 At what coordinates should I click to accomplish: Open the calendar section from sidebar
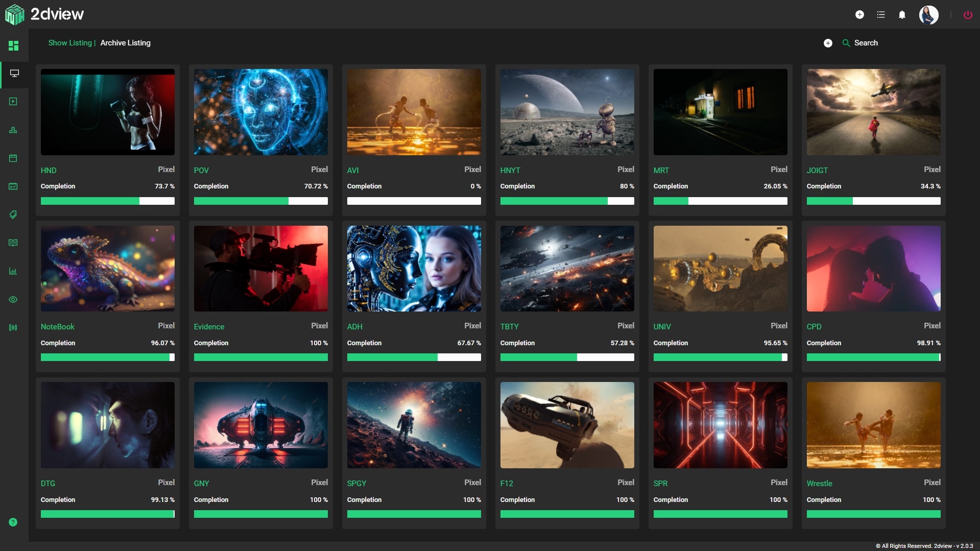(x=14, y=158)
